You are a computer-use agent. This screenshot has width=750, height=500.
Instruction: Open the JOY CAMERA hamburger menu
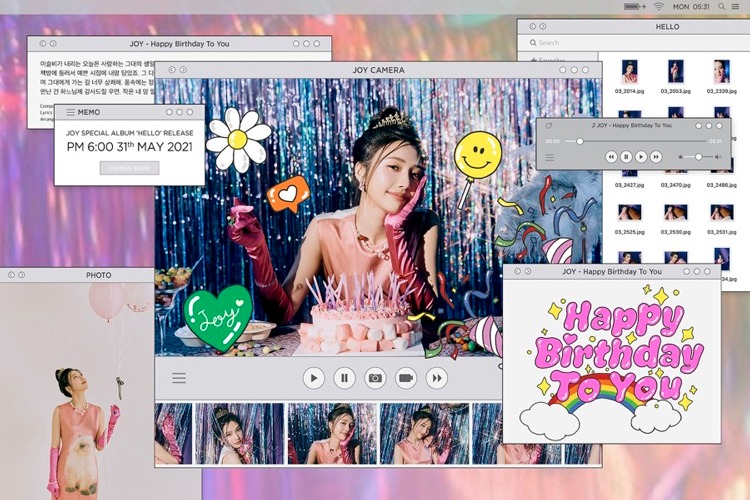point(179,378)
